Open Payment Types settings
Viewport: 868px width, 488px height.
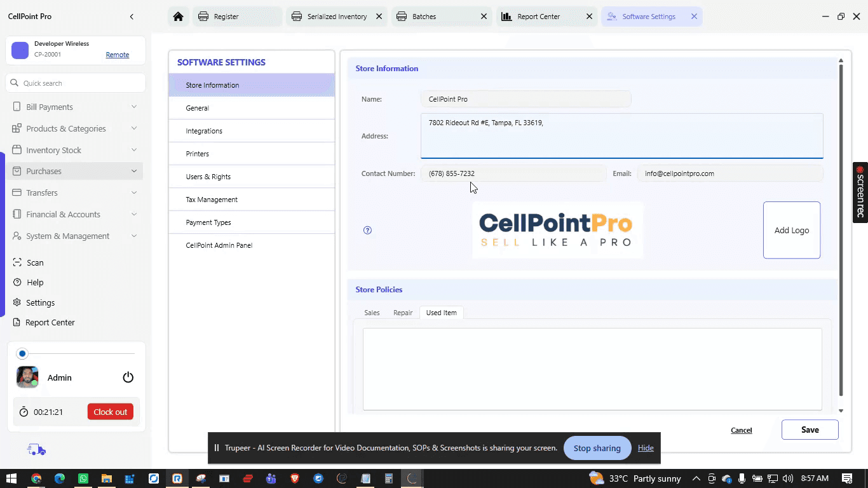pyautogui.click(x=252, y=222)
